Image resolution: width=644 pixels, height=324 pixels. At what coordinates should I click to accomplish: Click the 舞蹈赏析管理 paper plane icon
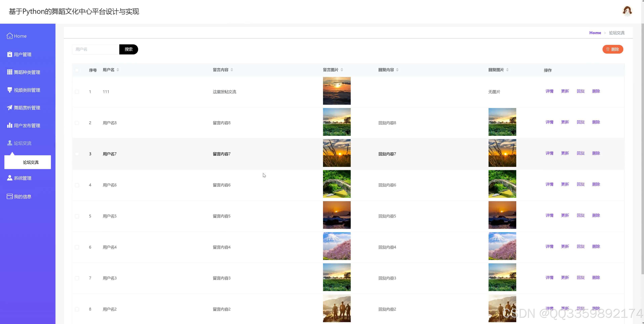coord(10,108)
